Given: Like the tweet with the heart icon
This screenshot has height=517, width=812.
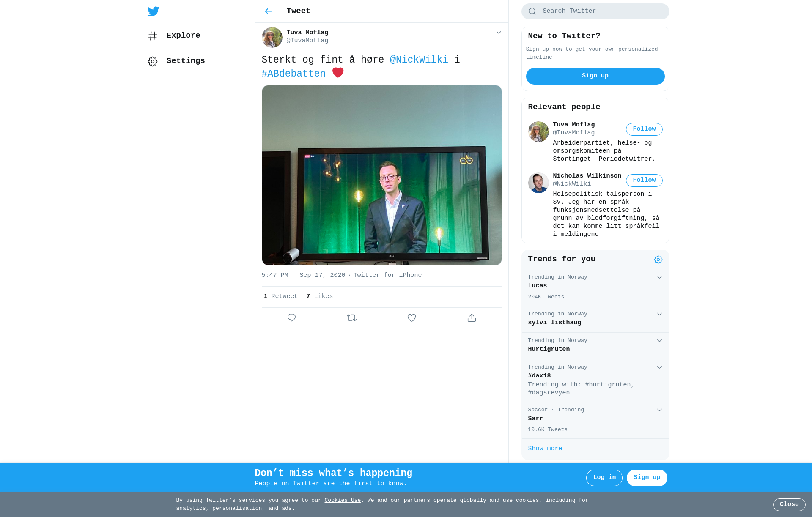Looking at the screenshot, I should coord(411,318).
